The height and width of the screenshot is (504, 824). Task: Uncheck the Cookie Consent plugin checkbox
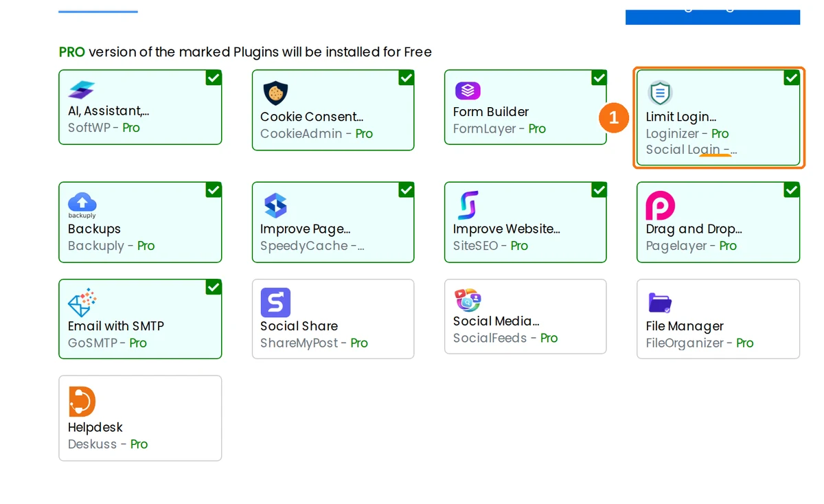[407, 78]
